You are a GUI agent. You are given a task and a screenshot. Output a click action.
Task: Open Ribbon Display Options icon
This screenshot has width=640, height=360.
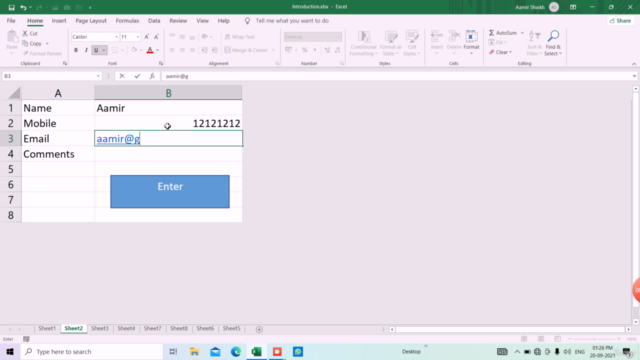tap(573, 7)
